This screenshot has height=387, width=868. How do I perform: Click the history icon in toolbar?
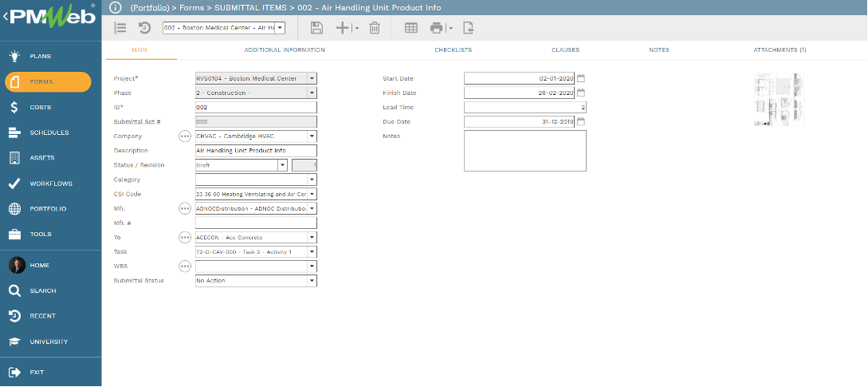(144, 28)
